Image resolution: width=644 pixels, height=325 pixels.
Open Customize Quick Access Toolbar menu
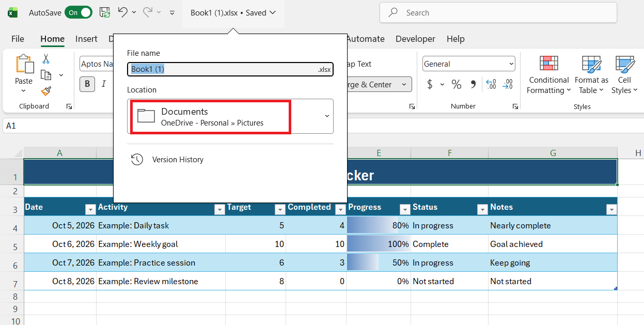(x=172, y=12)
